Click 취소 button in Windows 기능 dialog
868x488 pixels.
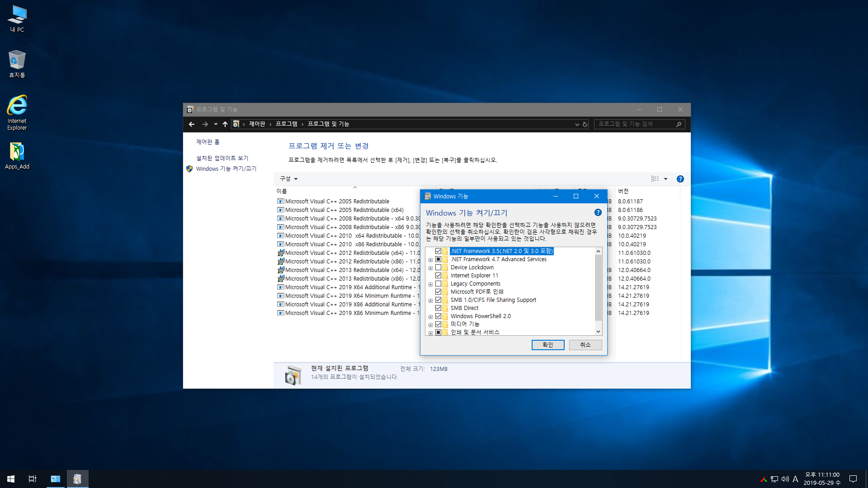coord(585,345)
